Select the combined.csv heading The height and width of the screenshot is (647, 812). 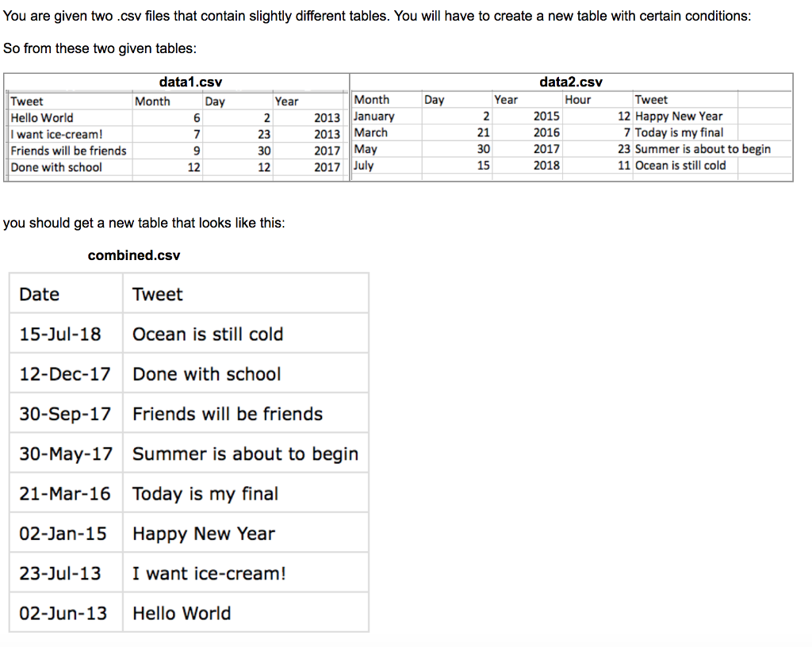(134, 255)
